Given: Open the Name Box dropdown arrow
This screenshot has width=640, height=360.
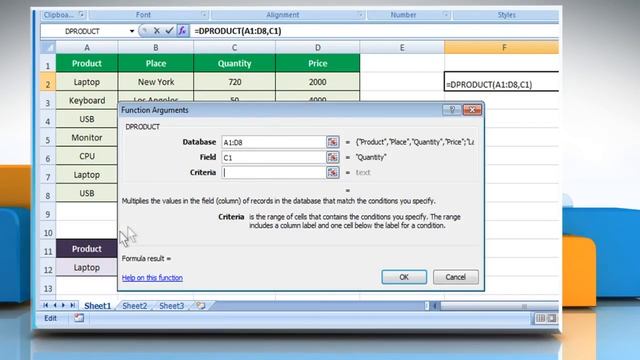Looking at the screenshot, I should tap(132, 31).
